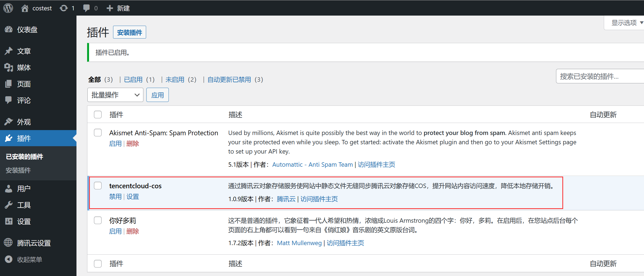
Task: Open the 腾讯云 author link
Action: click(286, 199)
